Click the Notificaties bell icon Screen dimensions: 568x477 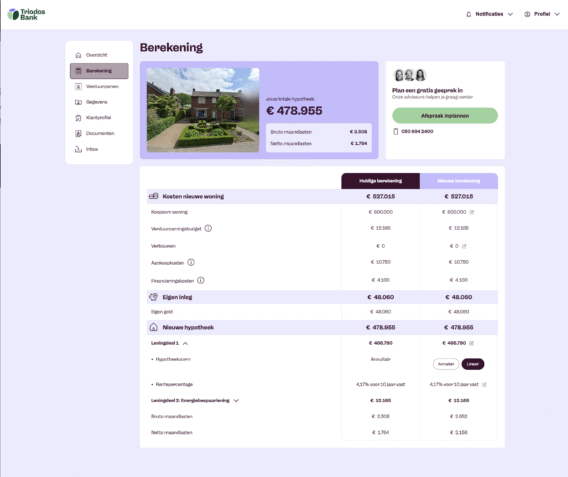[468, 14]
